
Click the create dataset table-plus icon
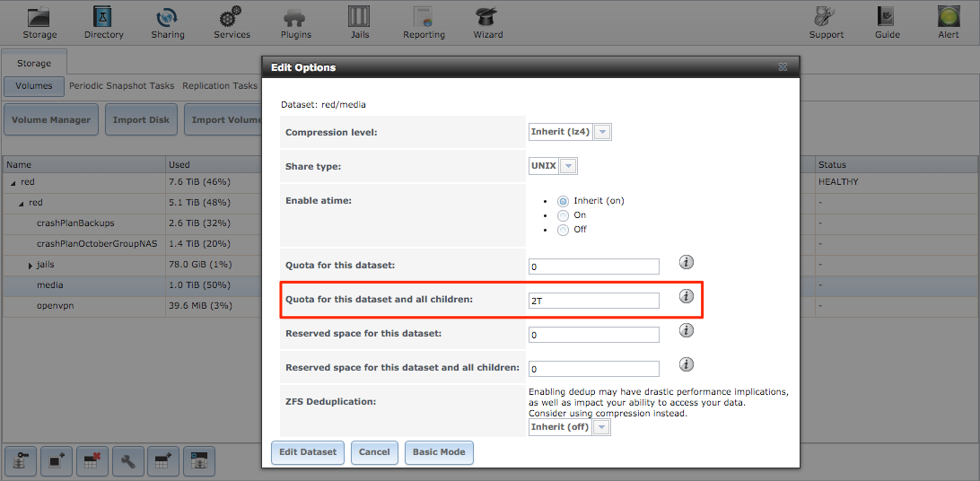click(x=163, y=461)
